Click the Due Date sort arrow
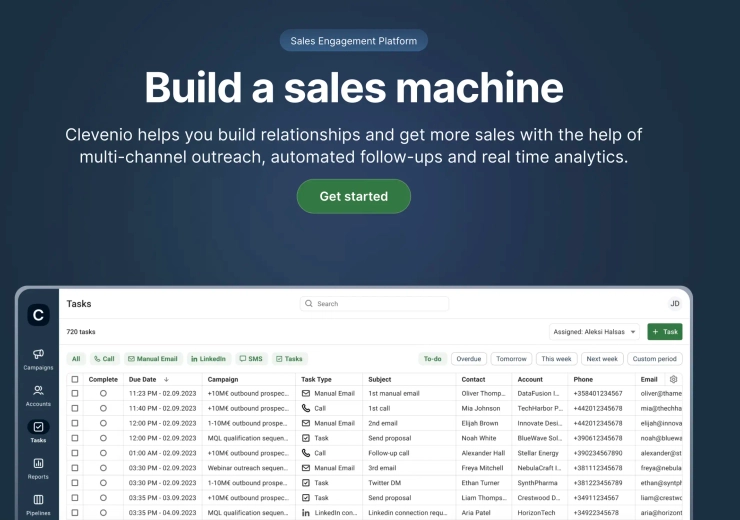740x520 pixels. click(166, 379)
